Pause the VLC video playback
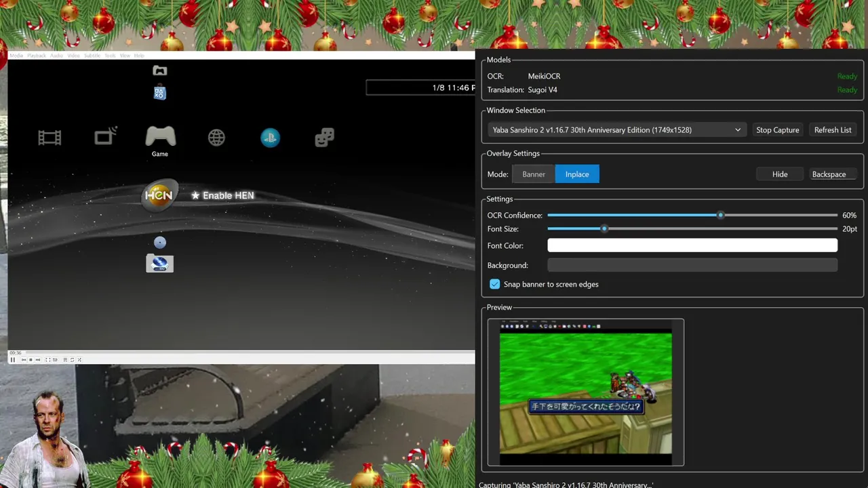This screenshot has height=488, width=868. click(13, 360)
